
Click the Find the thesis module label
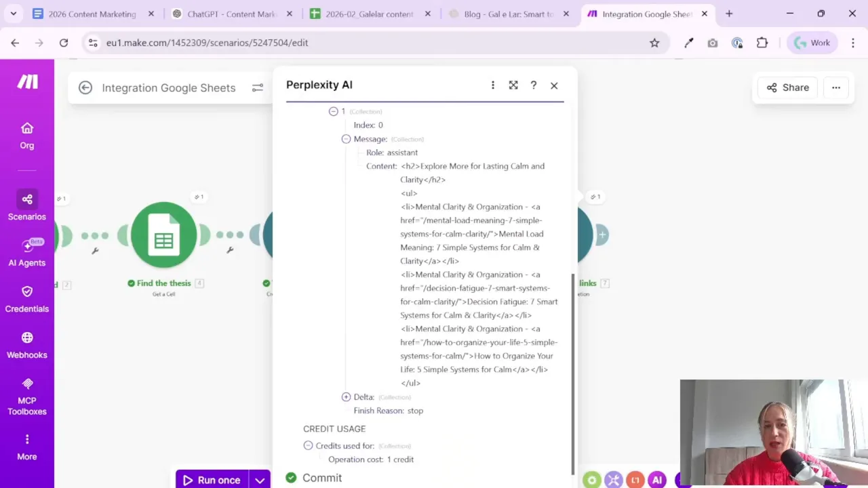click(163, 283)
